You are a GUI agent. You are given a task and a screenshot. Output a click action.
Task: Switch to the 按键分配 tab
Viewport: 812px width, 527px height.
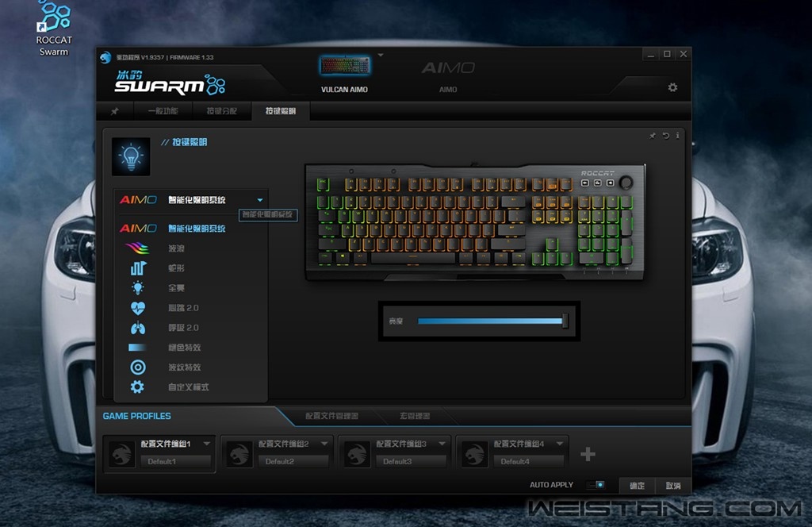tap(222, 111)
